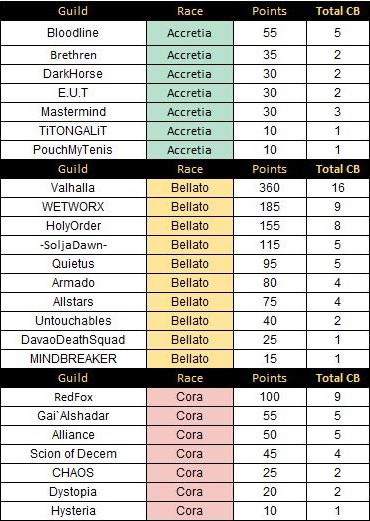This screenshot has height=521, width=370.
Task: Select the Hysteria guild name
Action: (73, 511)
